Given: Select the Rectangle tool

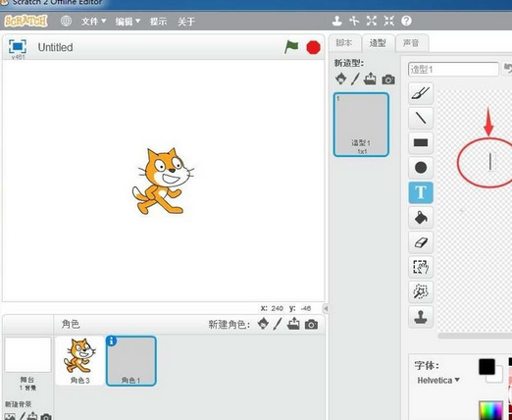Looking at the screenshot, I should coord(421,142).
